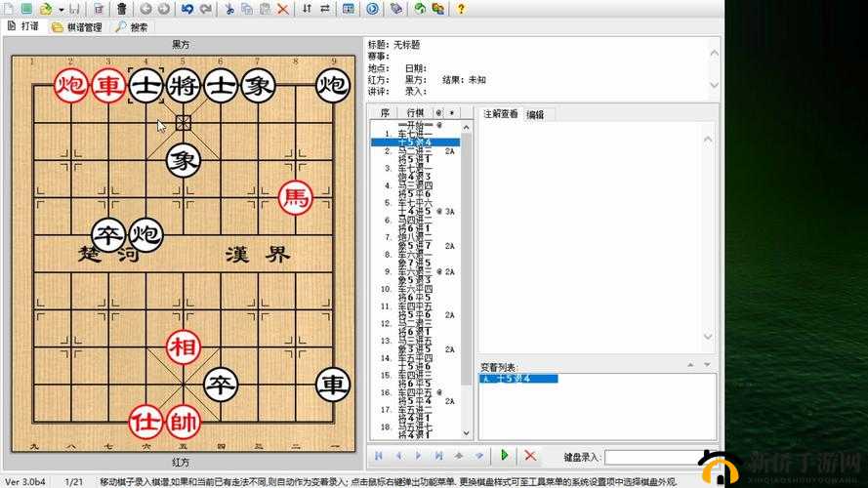This screenshot has height=488, width=868.
Task: Switch to the 编辑 tab
Action: click(535, 114)
